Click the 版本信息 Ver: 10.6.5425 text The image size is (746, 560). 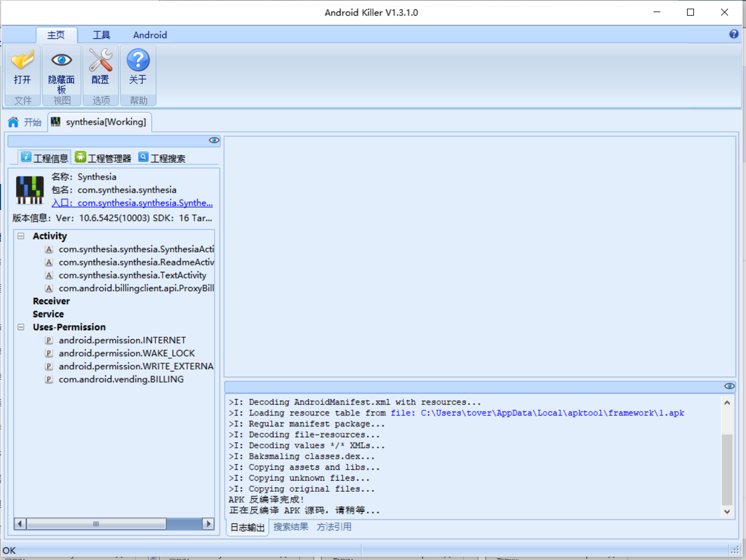(112, 218)
